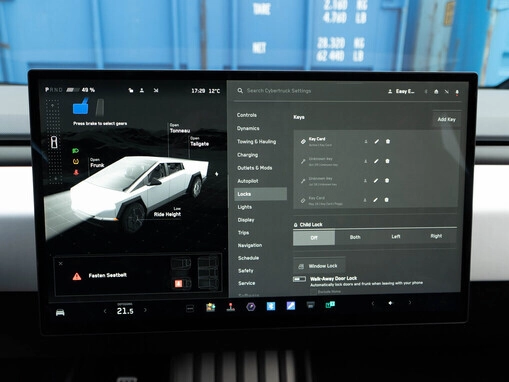509x382 pixels.
Task: Delete the last Key Card entry
Action: (x=387, y=200)
